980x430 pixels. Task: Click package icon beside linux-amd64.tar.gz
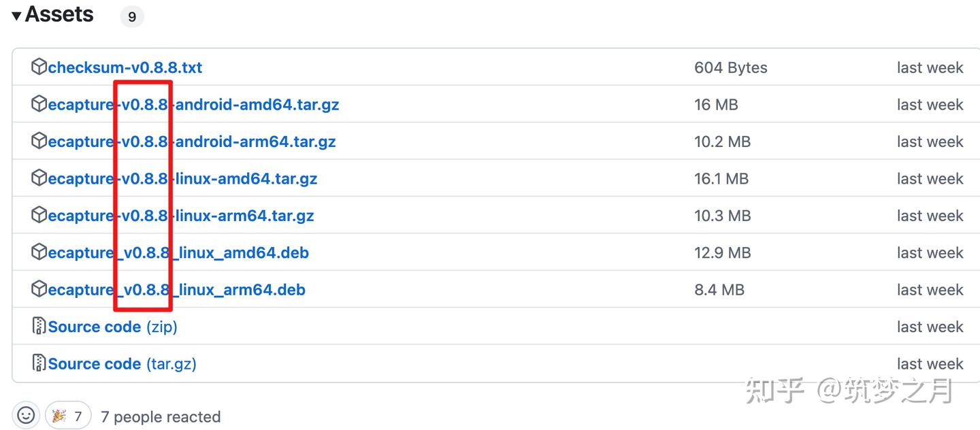(39, 178)
